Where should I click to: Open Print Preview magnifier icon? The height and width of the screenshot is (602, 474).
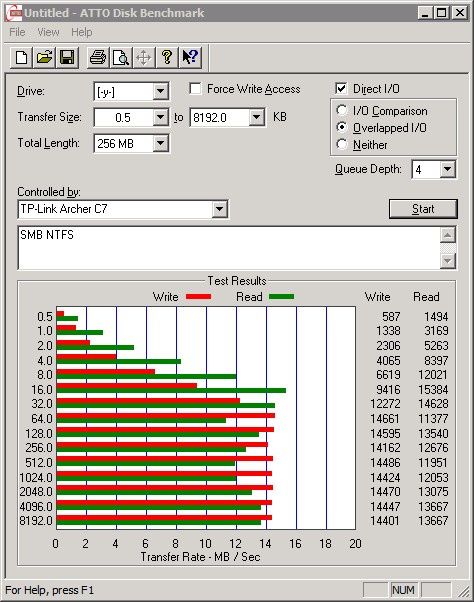121,58
